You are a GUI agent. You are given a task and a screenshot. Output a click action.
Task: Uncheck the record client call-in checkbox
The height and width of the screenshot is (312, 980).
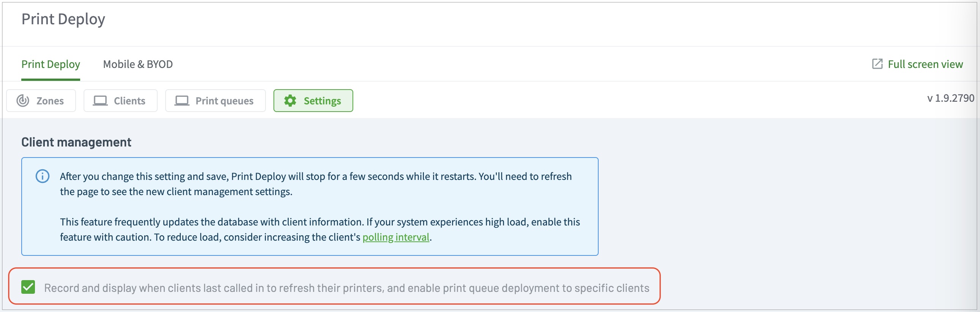(28, 287)
